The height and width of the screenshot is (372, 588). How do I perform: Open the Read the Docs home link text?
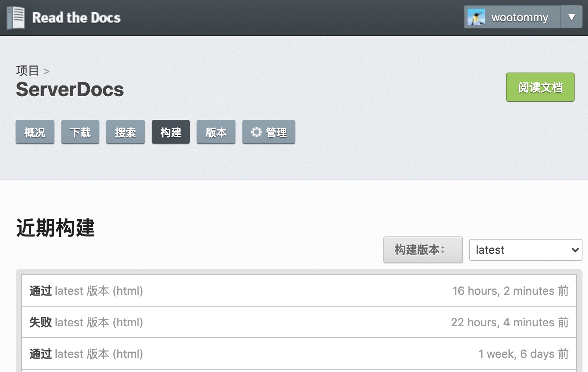click(x=76, y=18)
